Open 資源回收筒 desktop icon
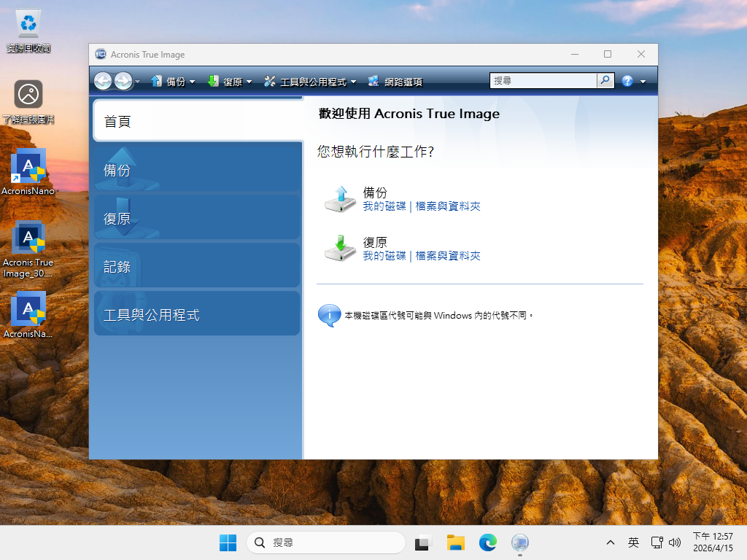The image size is (747, 560). click(x=28, y=31)
